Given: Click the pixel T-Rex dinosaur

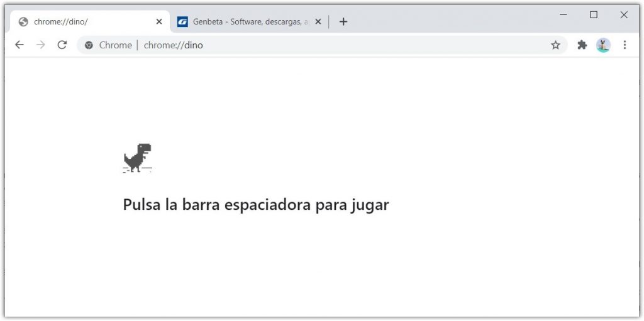Looking at the screenshot, I should coord(137,158).
